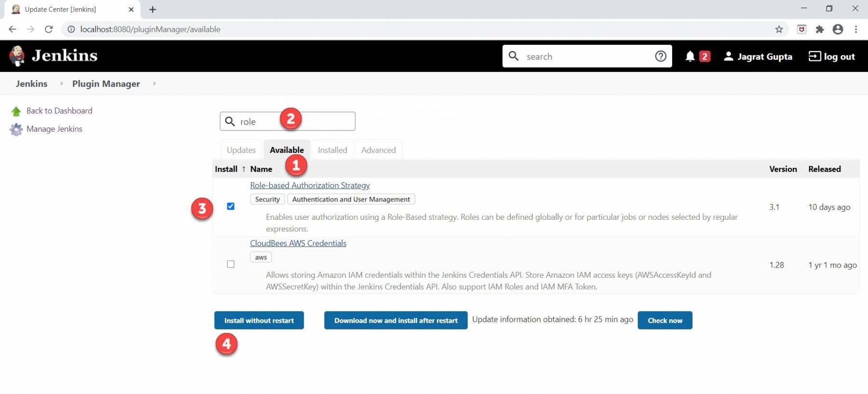Open the browser extensions puzzle icon
Image resolution: width=868 pixels, height=394 pixels.
[x=820, y=29]
